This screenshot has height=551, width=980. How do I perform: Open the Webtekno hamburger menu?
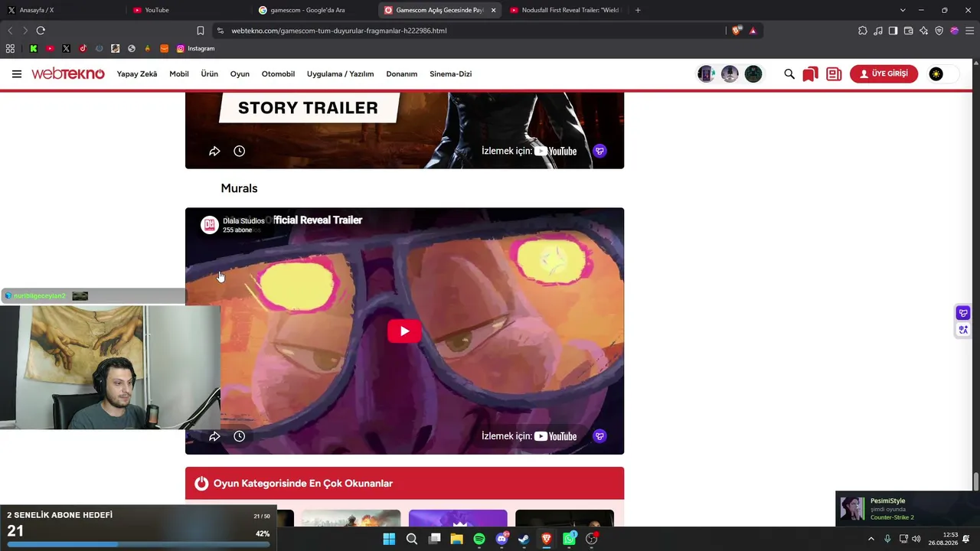pos(17,74)
